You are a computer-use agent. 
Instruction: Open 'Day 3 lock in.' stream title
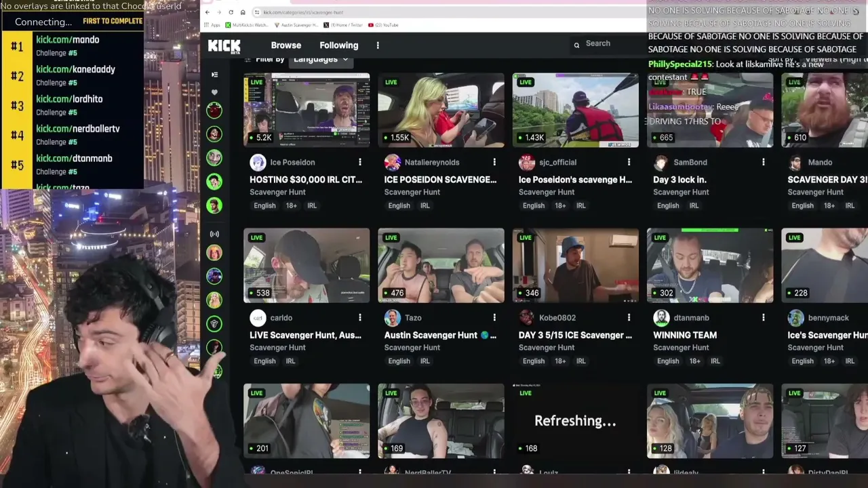click(679, 180)
